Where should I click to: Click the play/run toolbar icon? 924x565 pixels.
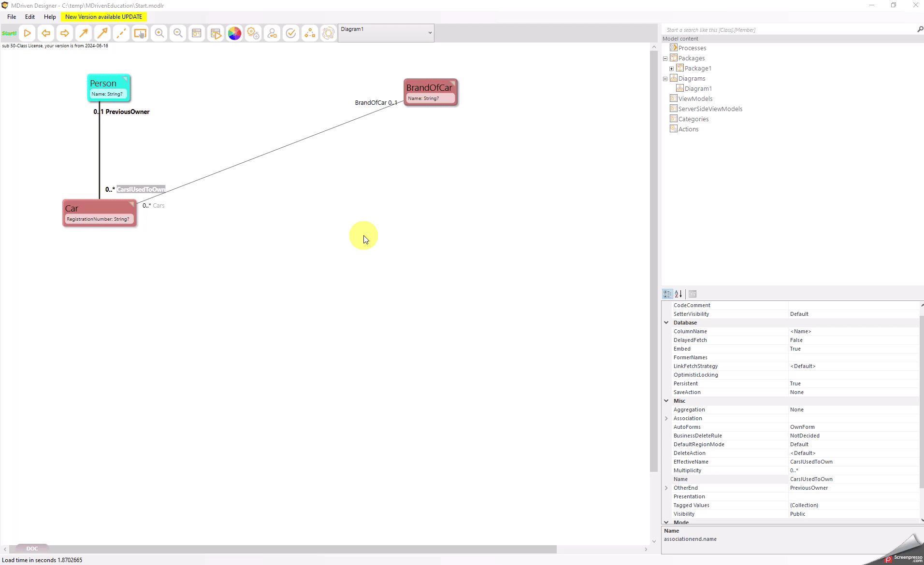pos(28,33)
